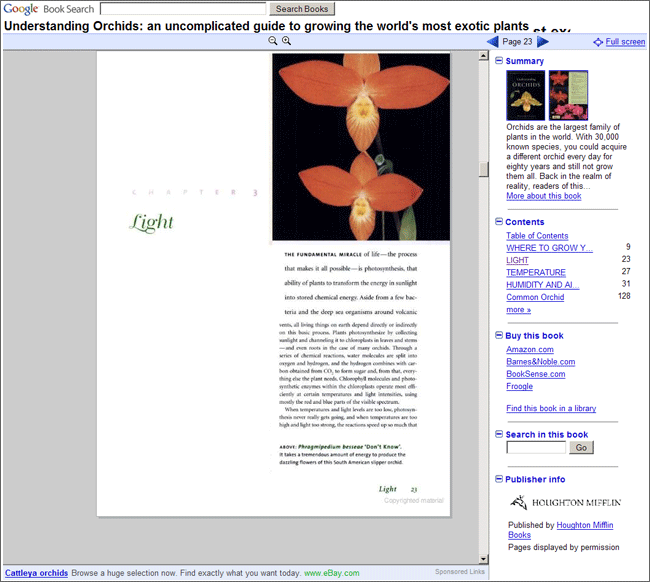Open the Amazon.com purchase link
This screenshot has height=582, width=650.
(530, 350)
